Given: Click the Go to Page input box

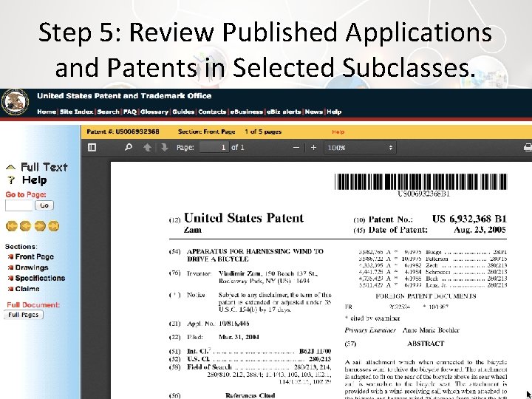Looking at the screenshot, I should pos(19,205).
